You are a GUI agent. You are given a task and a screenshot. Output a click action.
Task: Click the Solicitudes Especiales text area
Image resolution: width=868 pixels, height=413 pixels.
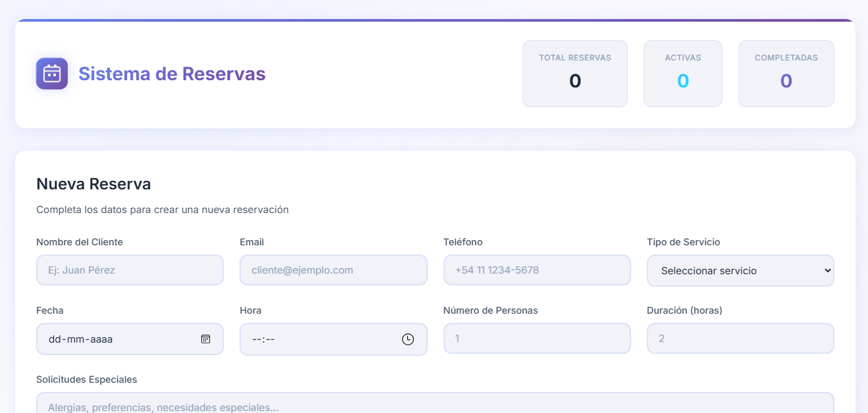tap(434, 404)
